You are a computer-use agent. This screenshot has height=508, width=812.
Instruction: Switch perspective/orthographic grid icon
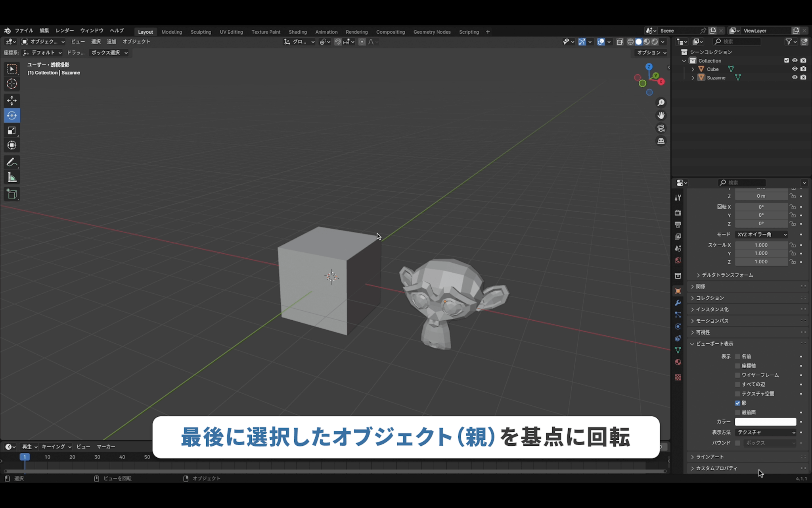coord(661,141)
